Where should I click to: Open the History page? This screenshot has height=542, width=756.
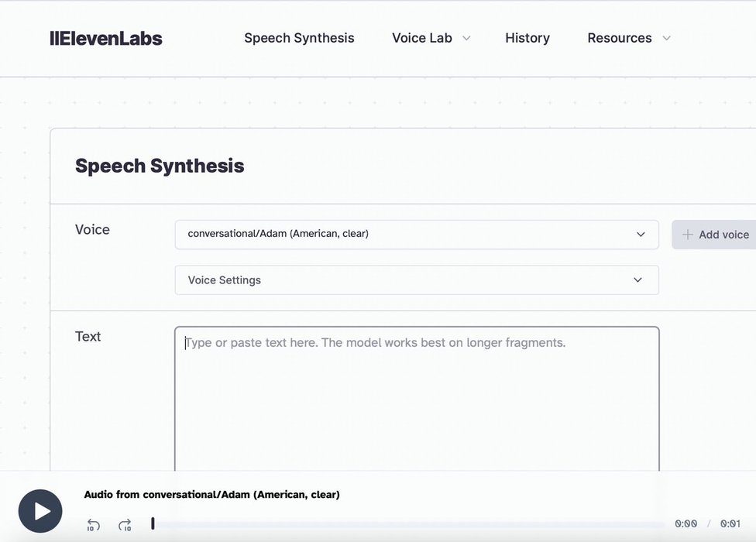click(x=527, y=38)
